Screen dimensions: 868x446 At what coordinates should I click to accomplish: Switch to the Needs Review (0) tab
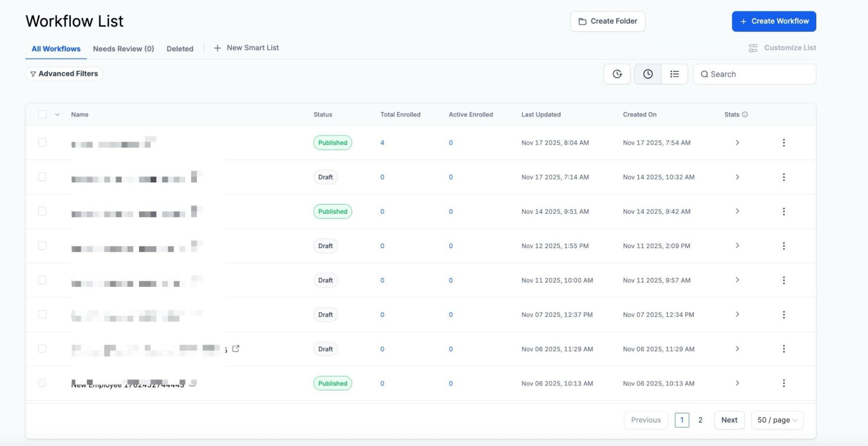pyautogui.click(x=123, y=49)
